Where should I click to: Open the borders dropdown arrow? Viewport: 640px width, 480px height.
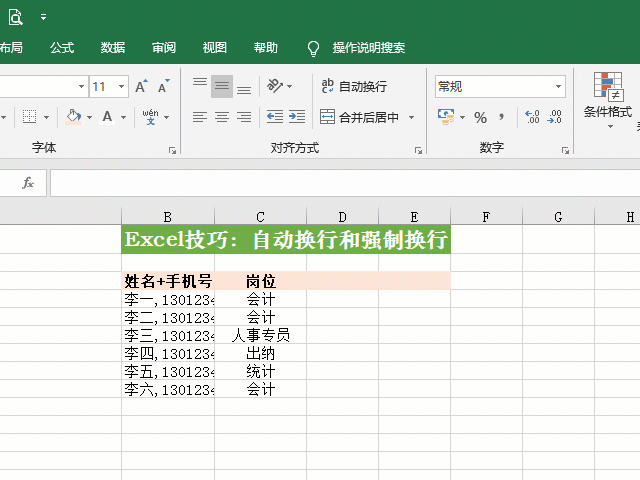coord(47,118)
